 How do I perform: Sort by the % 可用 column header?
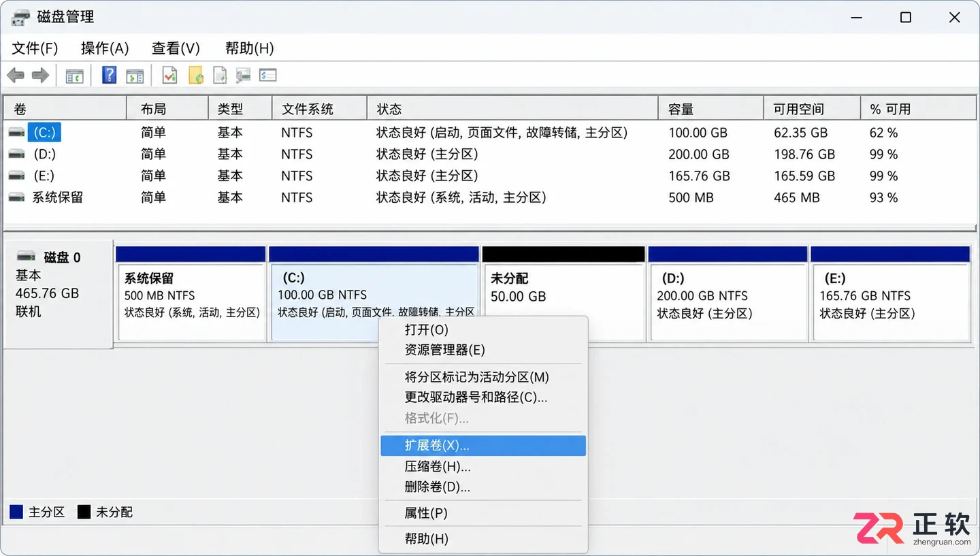918,109
